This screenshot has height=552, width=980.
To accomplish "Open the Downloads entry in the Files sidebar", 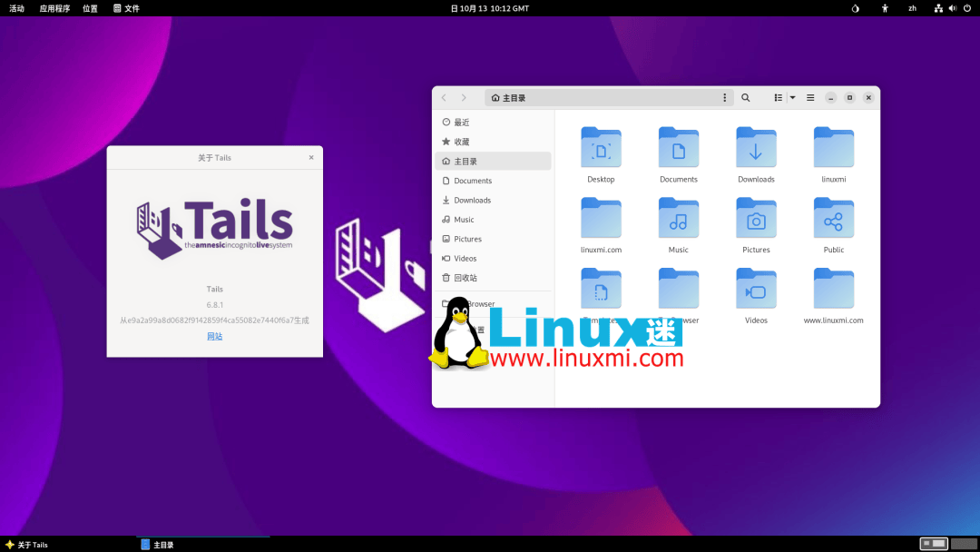I will point(472,200).
